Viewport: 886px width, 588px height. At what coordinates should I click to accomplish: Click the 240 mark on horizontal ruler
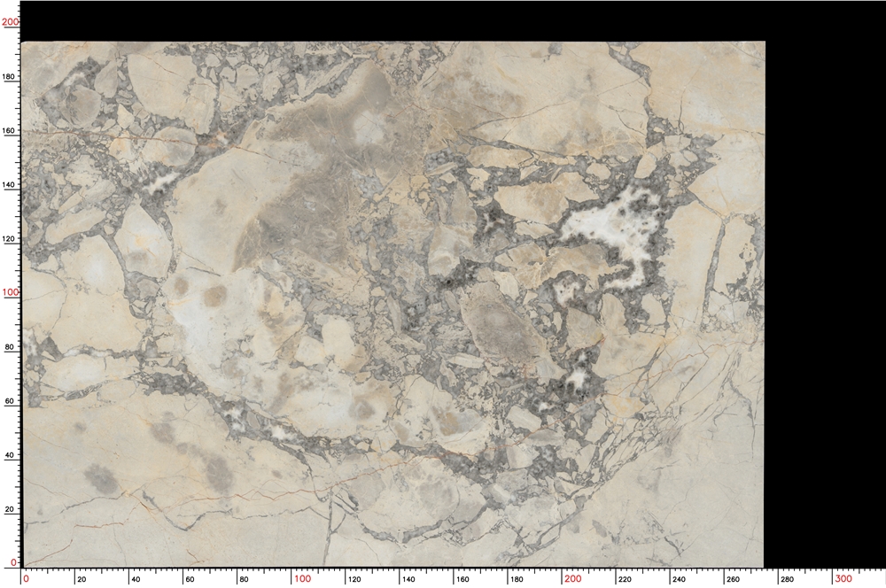click(x=679, y=579)
